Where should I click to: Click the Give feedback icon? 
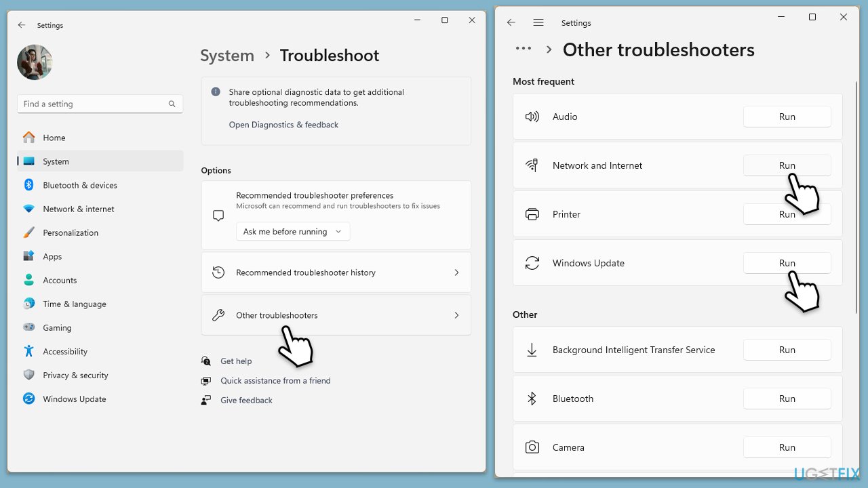205,401
